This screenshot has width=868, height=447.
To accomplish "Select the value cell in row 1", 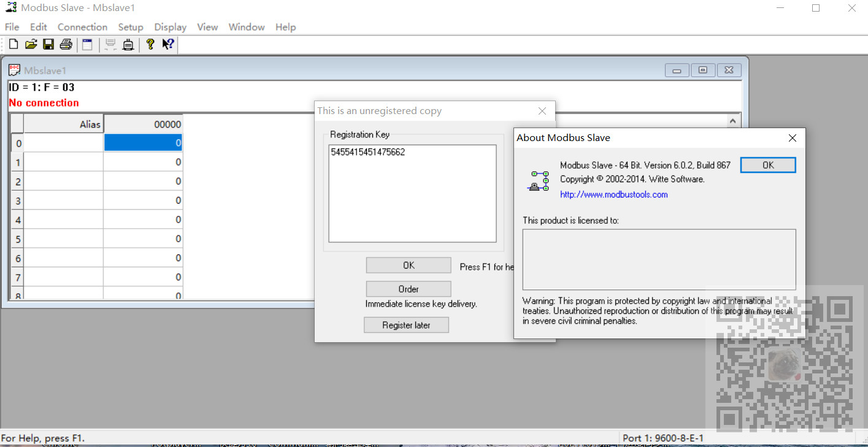I will coord(143,162).
